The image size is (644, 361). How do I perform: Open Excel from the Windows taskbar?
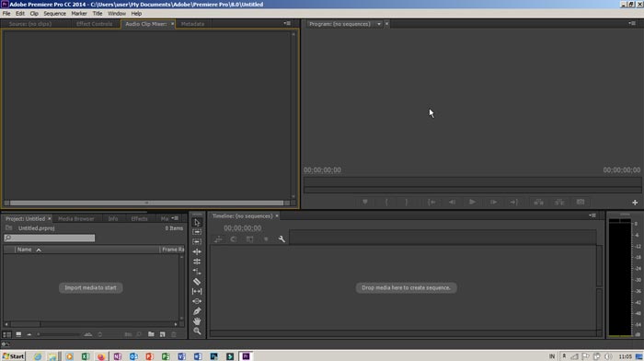tap(86, 356)
